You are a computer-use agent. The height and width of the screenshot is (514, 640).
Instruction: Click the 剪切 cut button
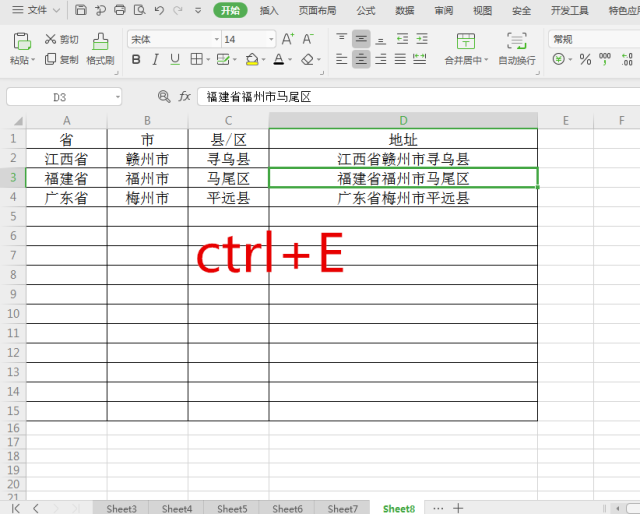[x=61, y=39]
